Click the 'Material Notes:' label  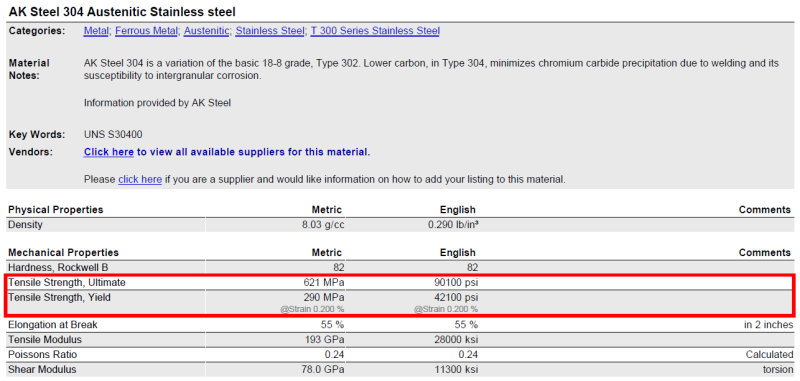coord(29,69)
